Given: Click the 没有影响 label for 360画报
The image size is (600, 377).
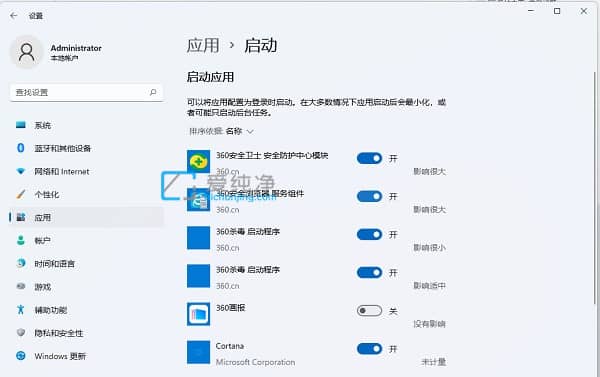Looking at the screenshot, I should 429,324.
